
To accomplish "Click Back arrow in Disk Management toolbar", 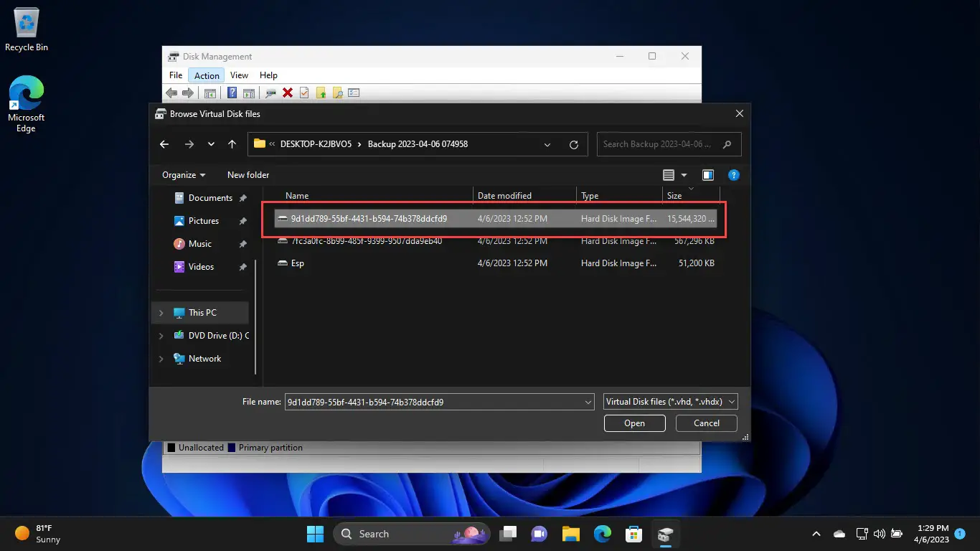I will 171,93.
